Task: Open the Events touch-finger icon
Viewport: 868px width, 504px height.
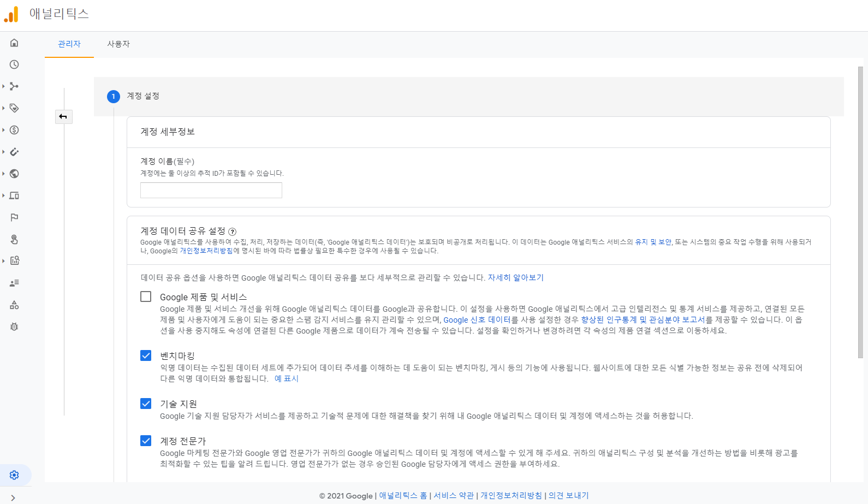Action: (x=14, y=239)
